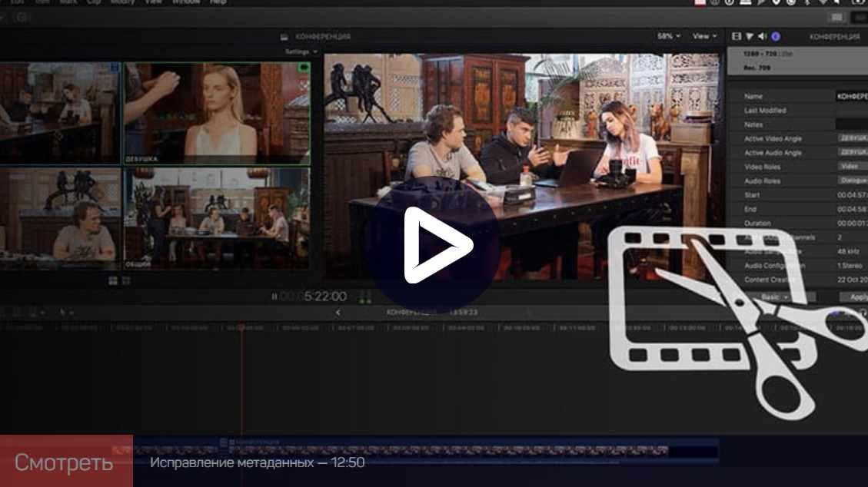Image resolution: width=868 pixels, height=487 pixels.
Task: Open the color inspector triangle icon
Action: click(x=750, y=36)
